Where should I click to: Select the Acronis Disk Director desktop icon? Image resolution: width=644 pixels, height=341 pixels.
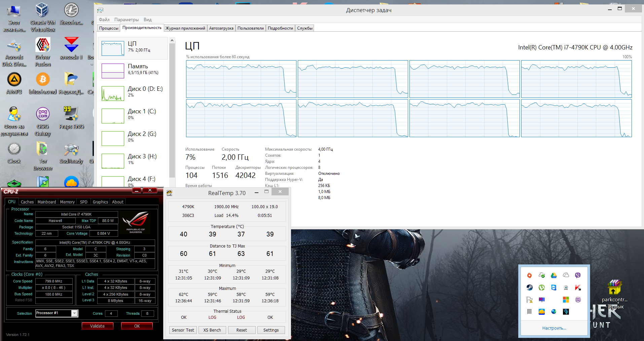tap(14, 53)
